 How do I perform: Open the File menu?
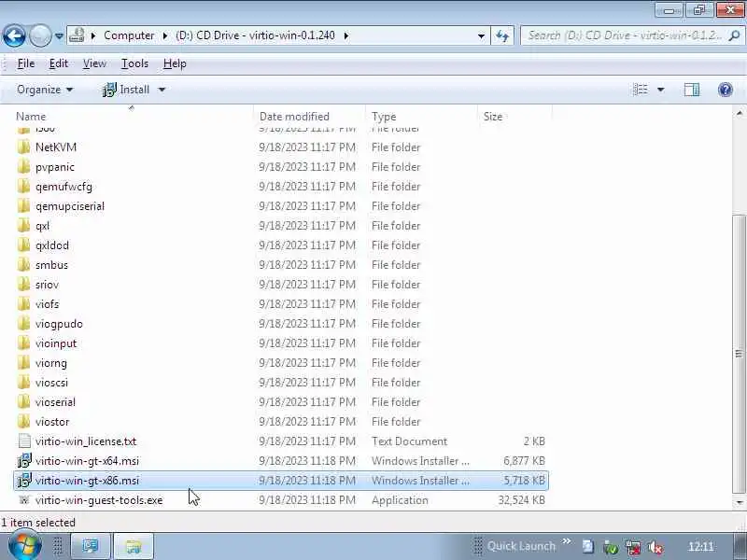[x=26, y=63]
